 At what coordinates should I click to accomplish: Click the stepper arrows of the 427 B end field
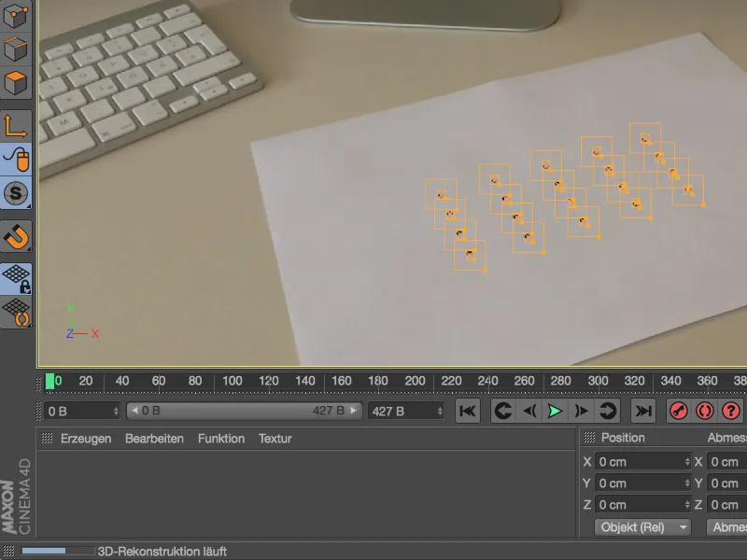[440, 412]
